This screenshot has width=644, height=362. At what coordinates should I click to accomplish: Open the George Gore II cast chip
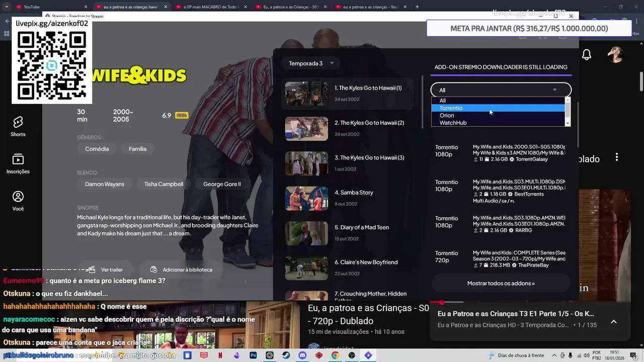pos(222,184)
